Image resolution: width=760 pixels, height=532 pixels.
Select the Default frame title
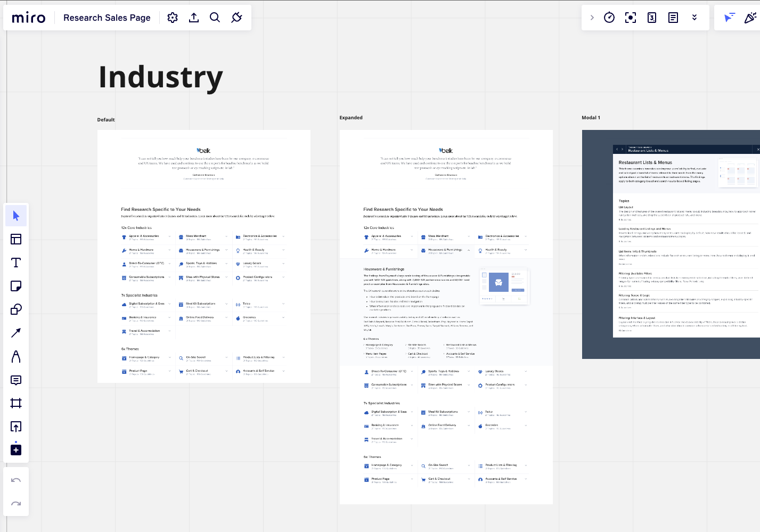coord(106,120)
